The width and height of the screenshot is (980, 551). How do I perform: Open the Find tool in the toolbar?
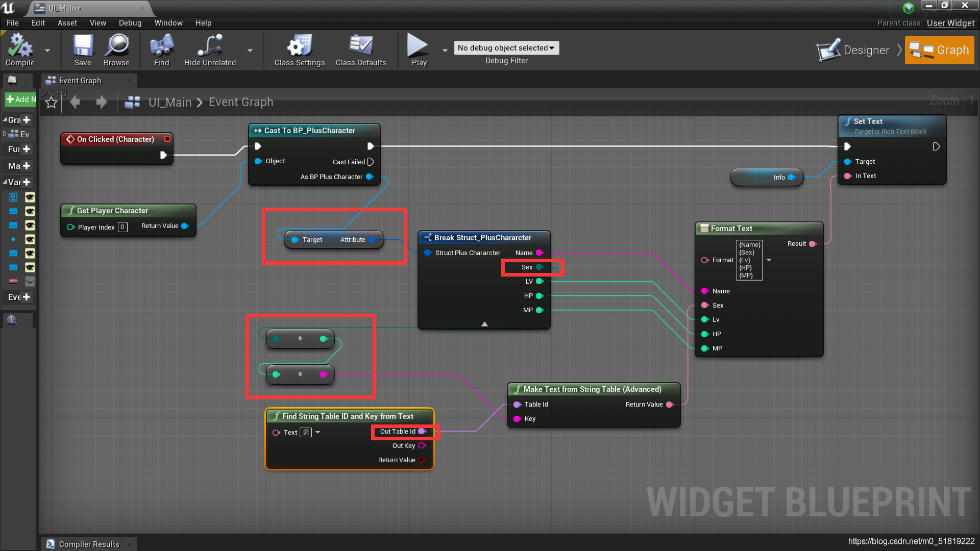coord(161,47)
